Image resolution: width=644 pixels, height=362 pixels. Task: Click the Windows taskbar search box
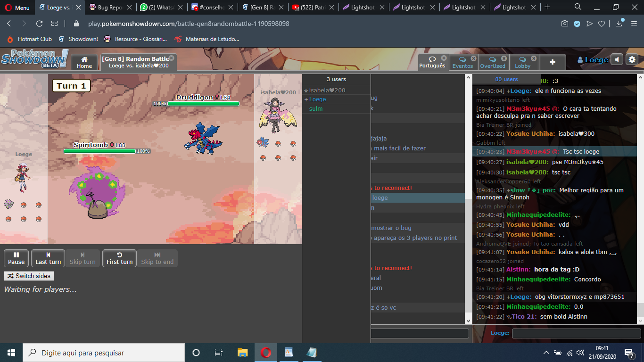click(104, 353)
